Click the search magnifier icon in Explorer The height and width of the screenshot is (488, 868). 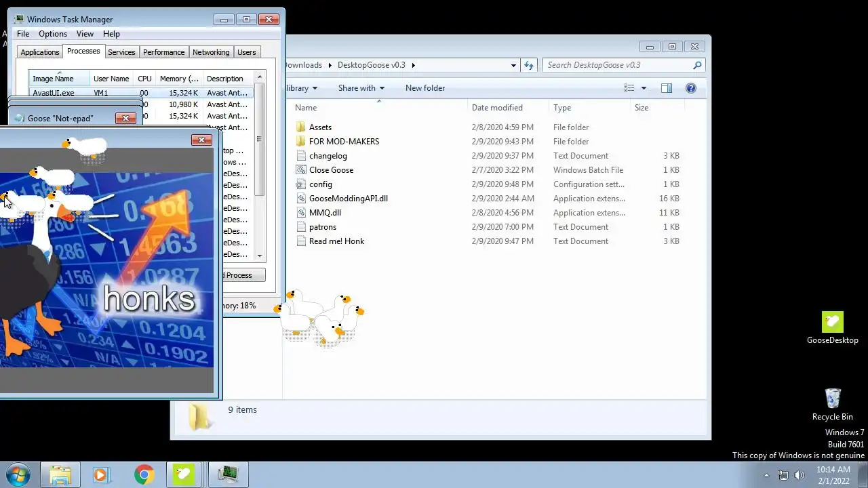696,65
